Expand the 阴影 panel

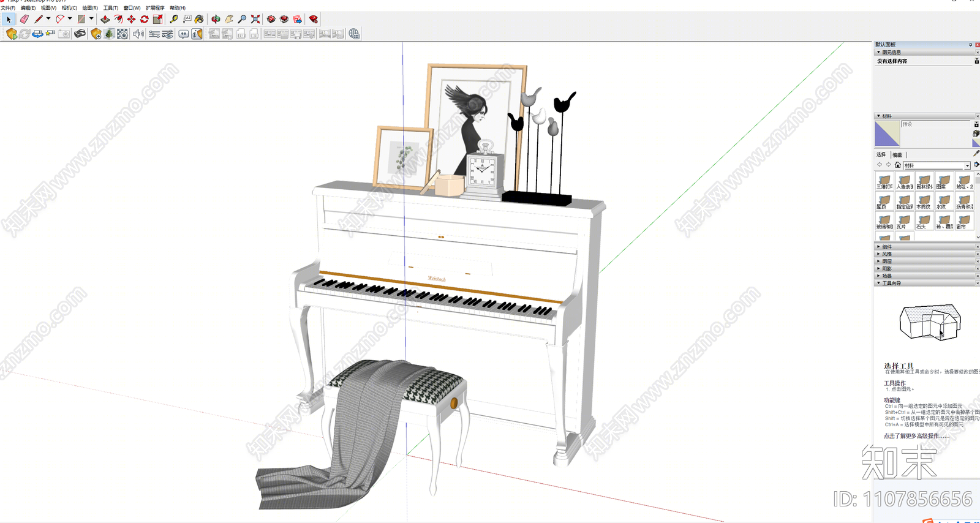[x=926, y=269]
